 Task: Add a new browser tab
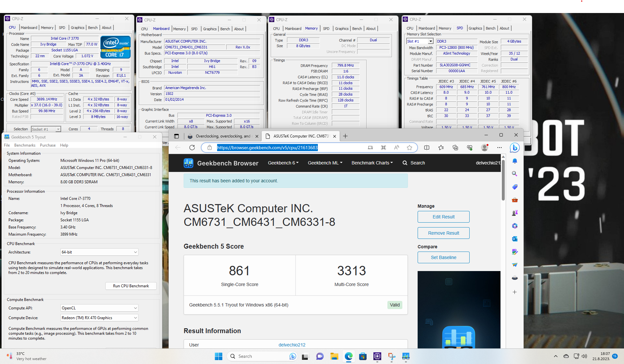pyautogui.click(x=345, y=136)
